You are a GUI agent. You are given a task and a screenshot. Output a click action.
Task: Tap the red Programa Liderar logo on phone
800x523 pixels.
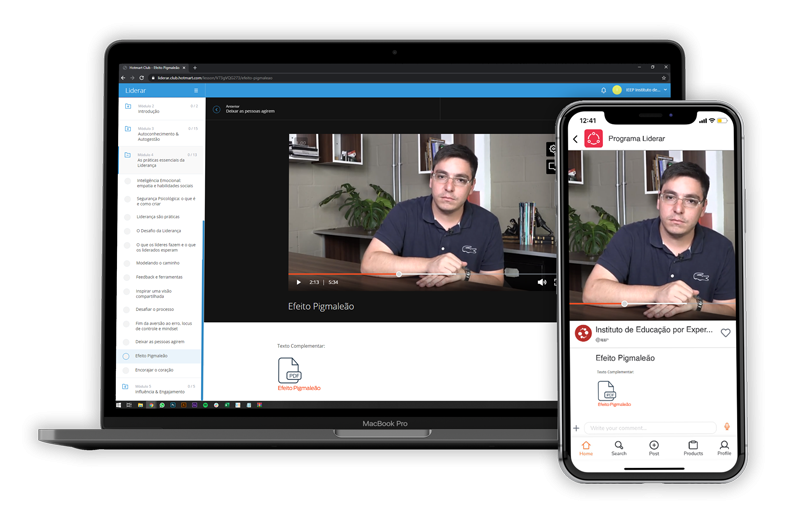pyautogui.click(x=593, y=139)
